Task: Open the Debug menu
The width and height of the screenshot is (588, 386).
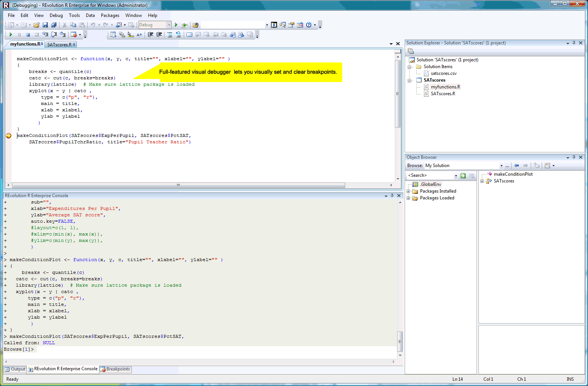Action: point(56,15)
